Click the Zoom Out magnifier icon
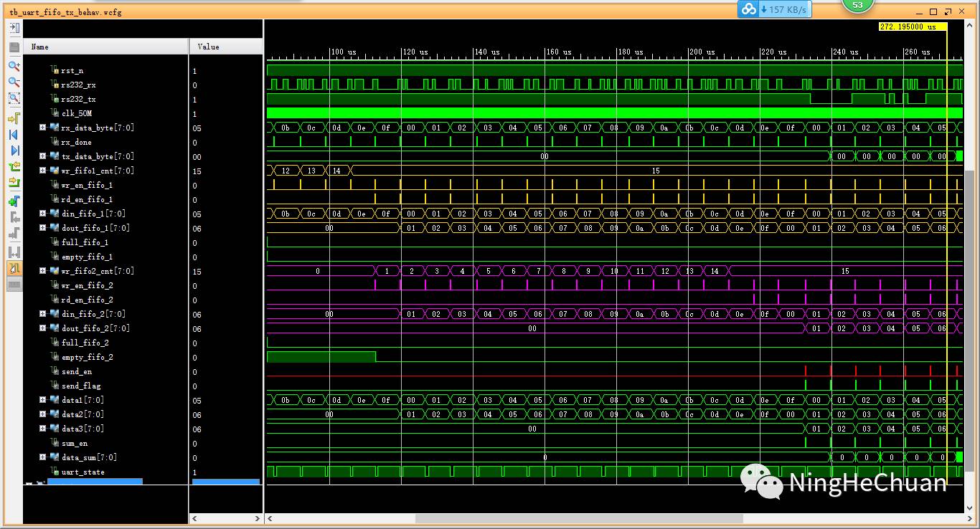The width and height of the screenshot is (980, 529). click(14, 82)
